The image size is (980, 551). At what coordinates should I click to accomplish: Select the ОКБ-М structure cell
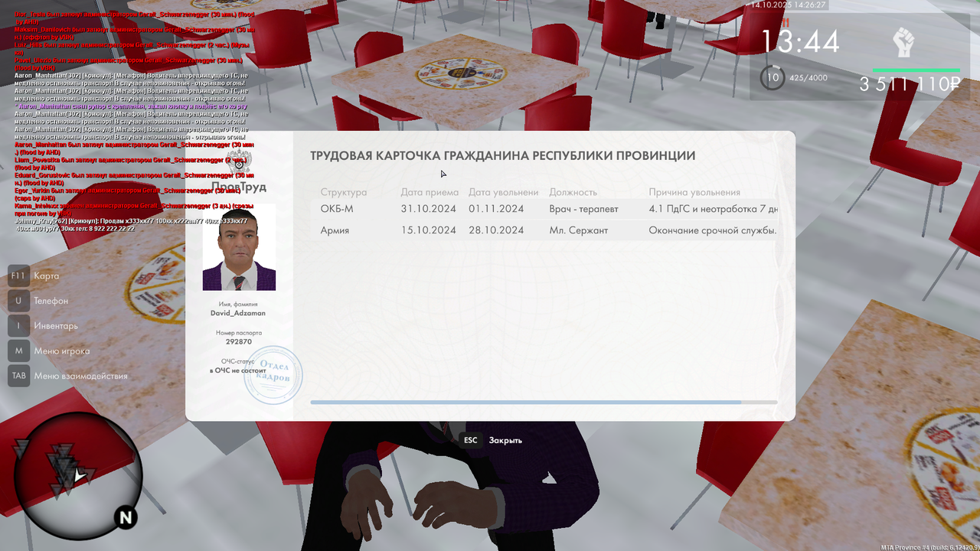[x=337, y=209]
